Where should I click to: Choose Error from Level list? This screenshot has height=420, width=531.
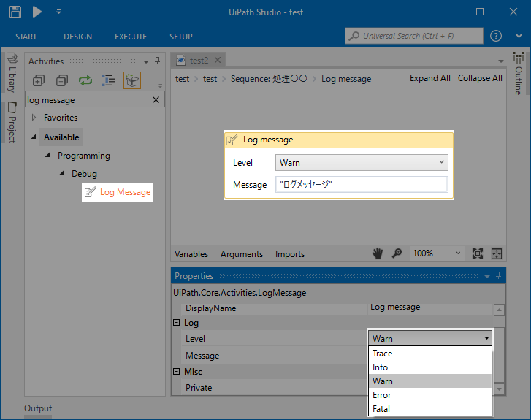tap(430, 395)
